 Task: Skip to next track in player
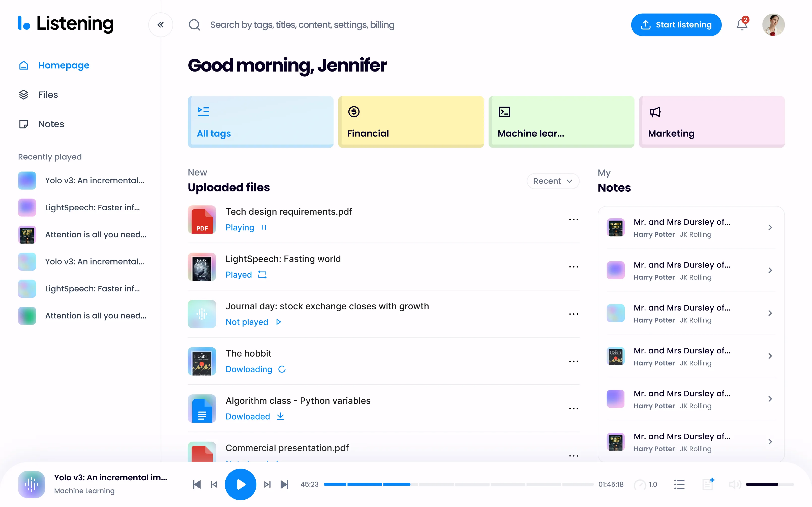[284, 484]
